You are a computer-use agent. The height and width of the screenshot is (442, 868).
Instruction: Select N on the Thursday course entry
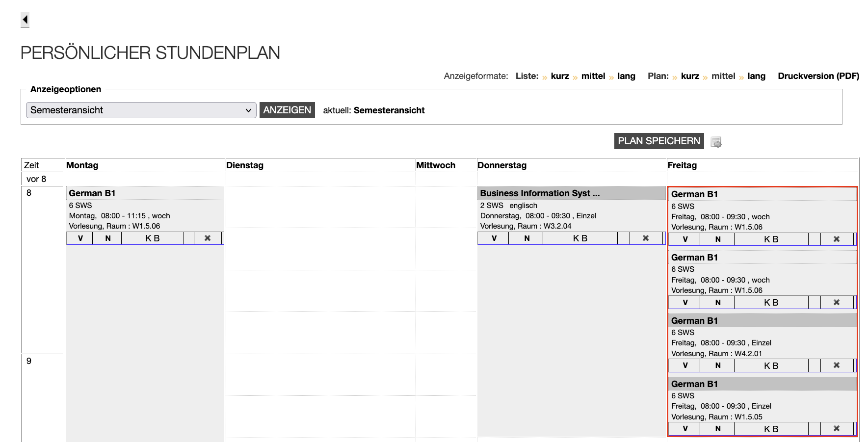[x=526, y=238]
